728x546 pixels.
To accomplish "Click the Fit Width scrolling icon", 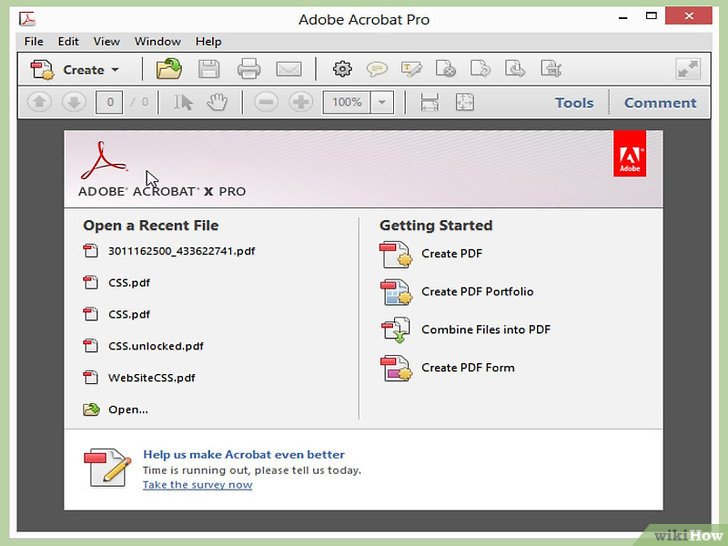I will [x=429, y=102].
